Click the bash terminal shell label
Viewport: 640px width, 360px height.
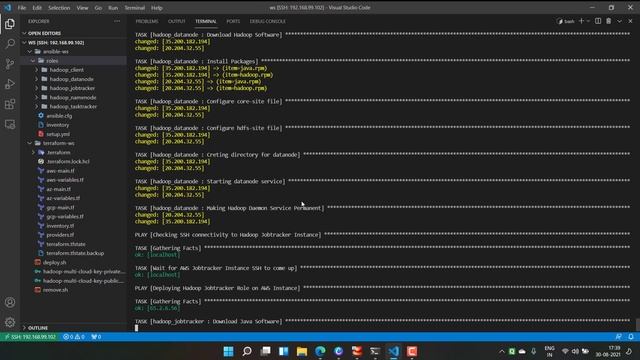pyautogui.click(x=566, y=21)
